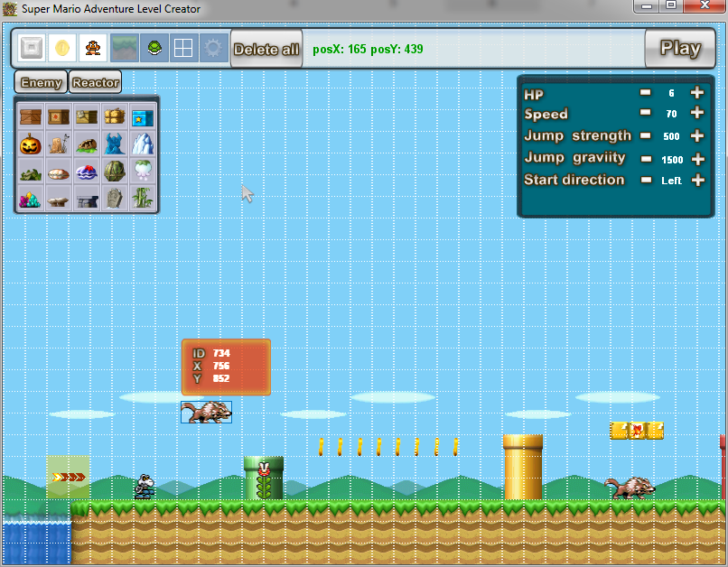Increase Speed with plus button

(697, 113)
